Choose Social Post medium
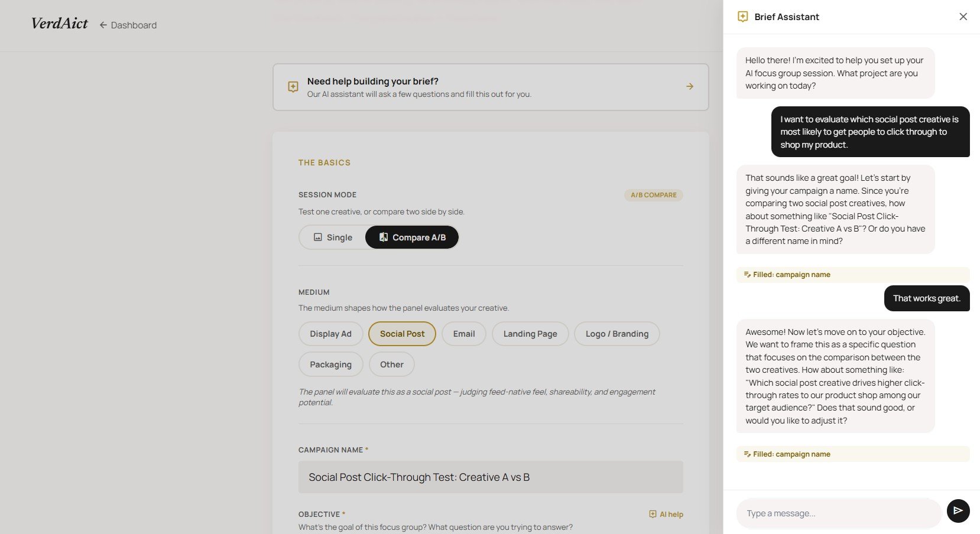This screenshot has width=980, height=534. tap(402, 334)
